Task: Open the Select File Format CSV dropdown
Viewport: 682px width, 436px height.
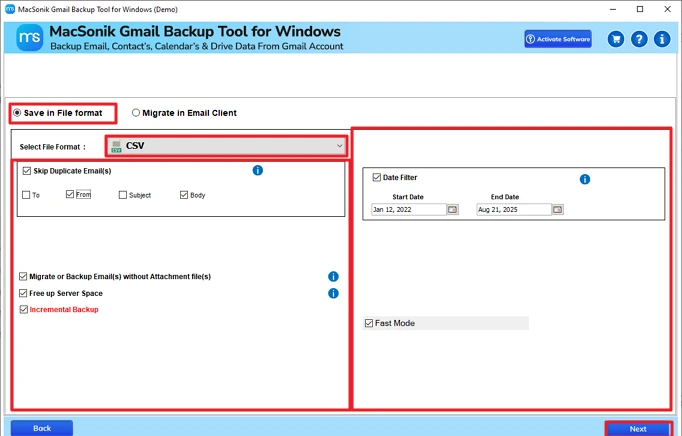Action: (x=226, y=146)
